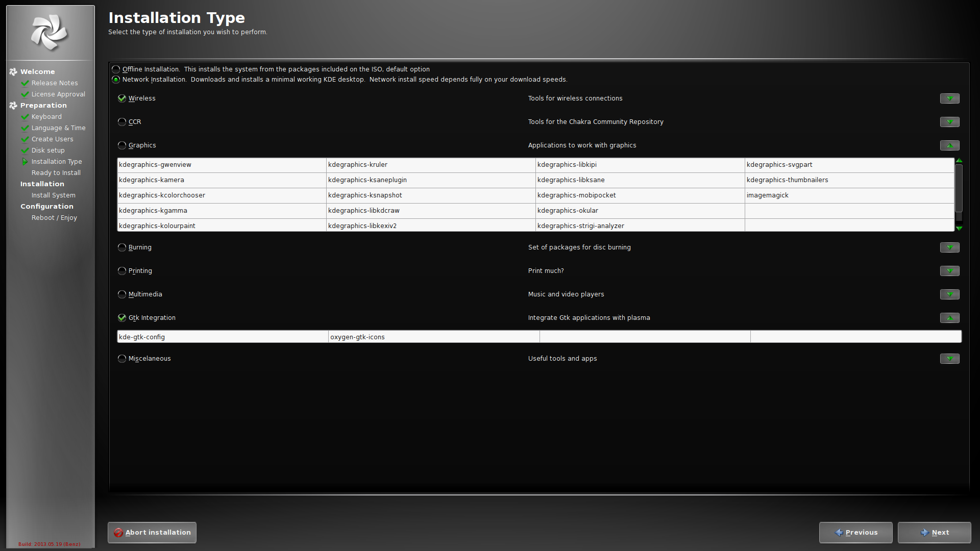The image size is (980, 551).
Task: Click the green arrow beside Installation Type step
Action: [x=24, y=162]
